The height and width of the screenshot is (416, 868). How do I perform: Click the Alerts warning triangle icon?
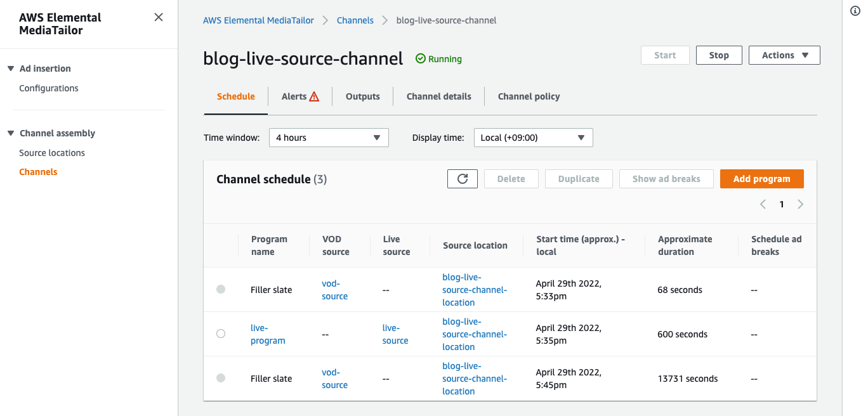pyautogui.click(x=314, y=96)
